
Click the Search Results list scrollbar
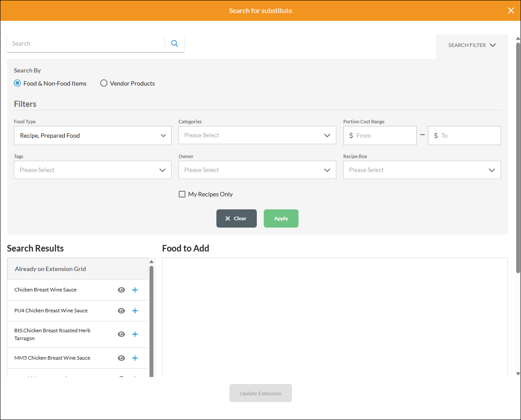(152, 321)
